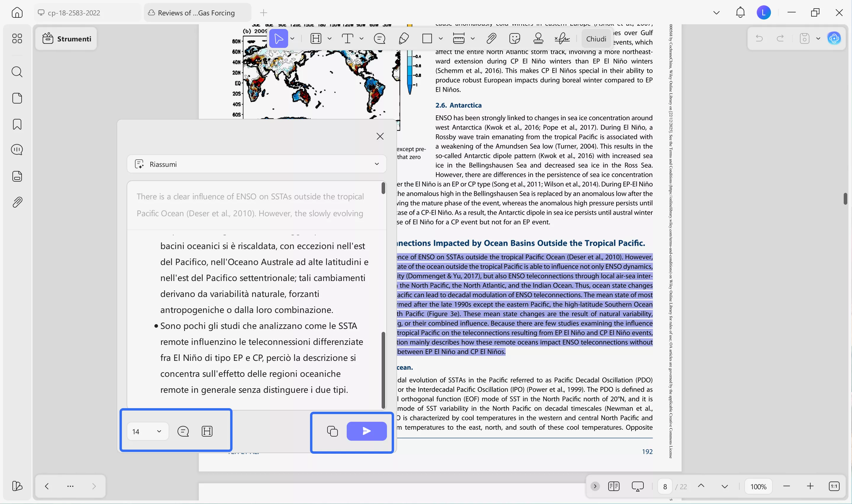Click the Chiudi button
The height and width of the screenshot is (504, 852).
pyautogui.click(x=596, y=39)
